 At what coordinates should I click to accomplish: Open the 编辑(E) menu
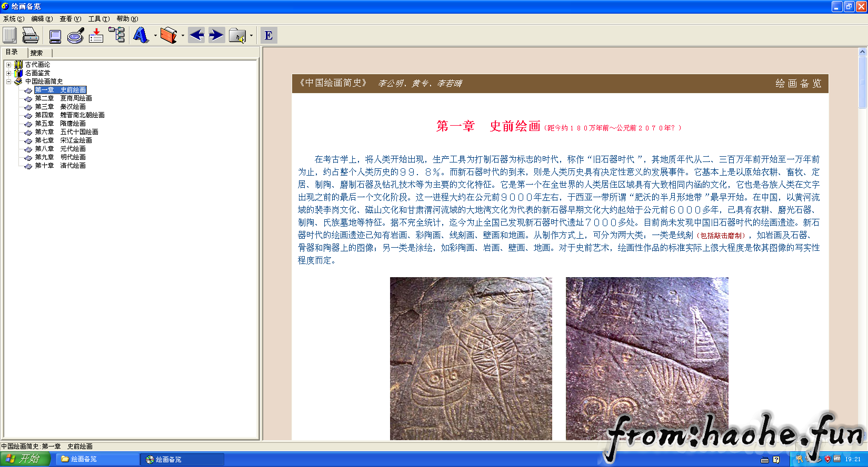tap(42, 19)
